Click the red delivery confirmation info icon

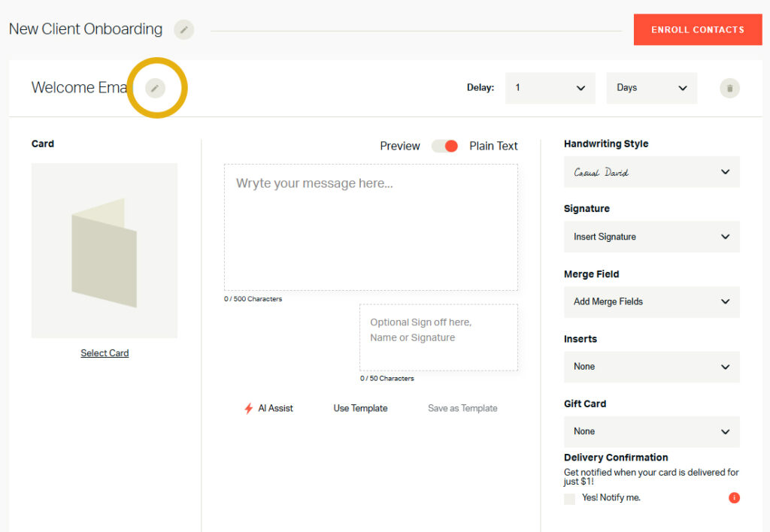[734, 497]
